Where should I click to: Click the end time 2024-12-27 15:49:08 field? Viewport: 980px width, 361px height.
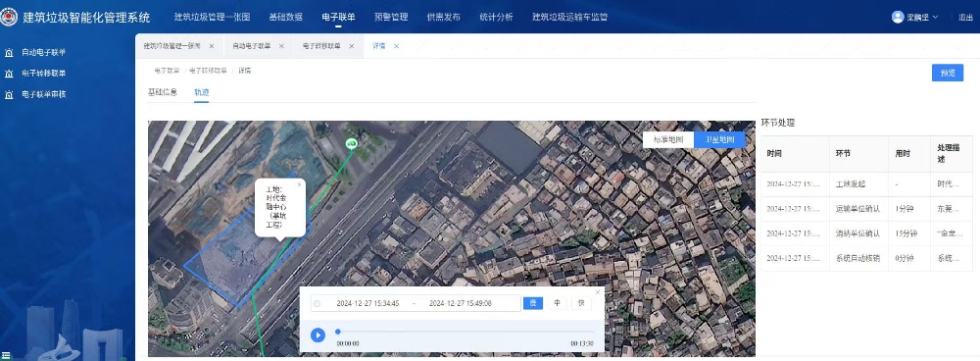tap(460, 303)
